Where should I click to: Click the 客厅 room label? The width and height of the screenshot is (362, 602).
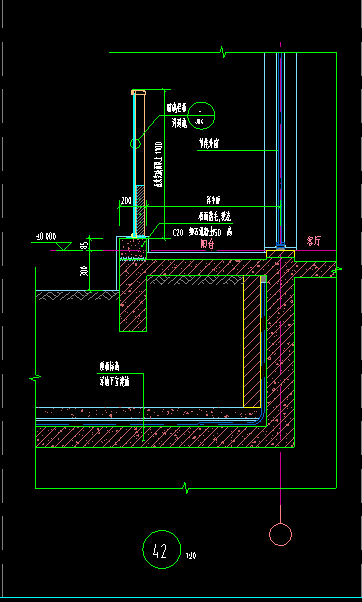[x=314, y=241]
